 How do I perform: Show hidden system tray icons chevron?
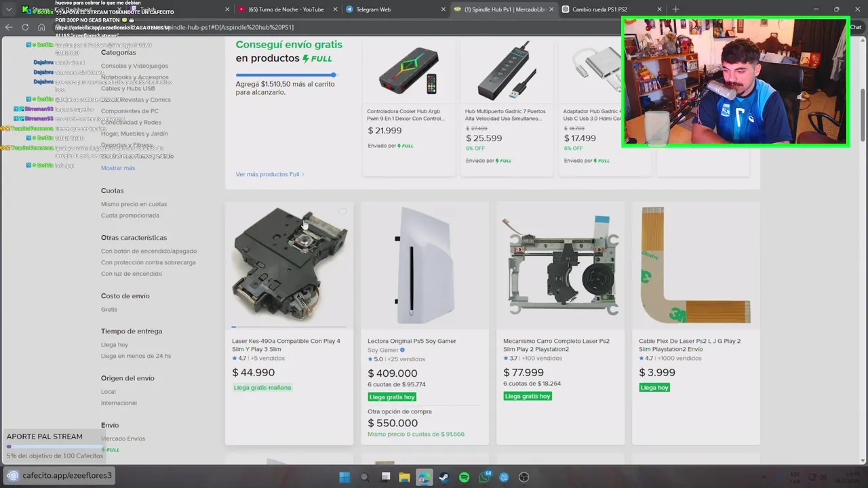(x=764, y=477)
